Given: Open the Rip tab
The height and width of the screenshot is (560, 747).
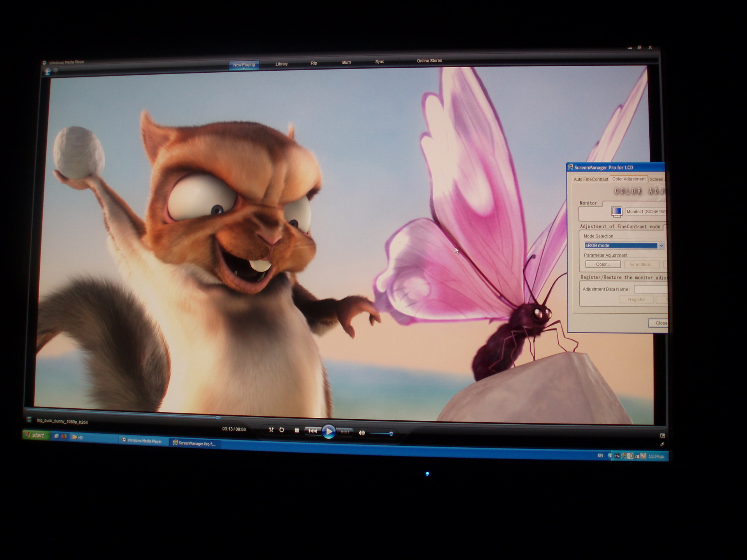Looking at the screenshot, I should click(314, 63).
